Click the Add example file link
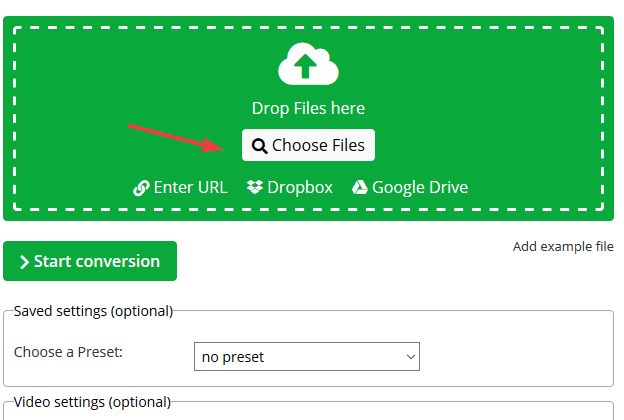 tap(563, 246)
